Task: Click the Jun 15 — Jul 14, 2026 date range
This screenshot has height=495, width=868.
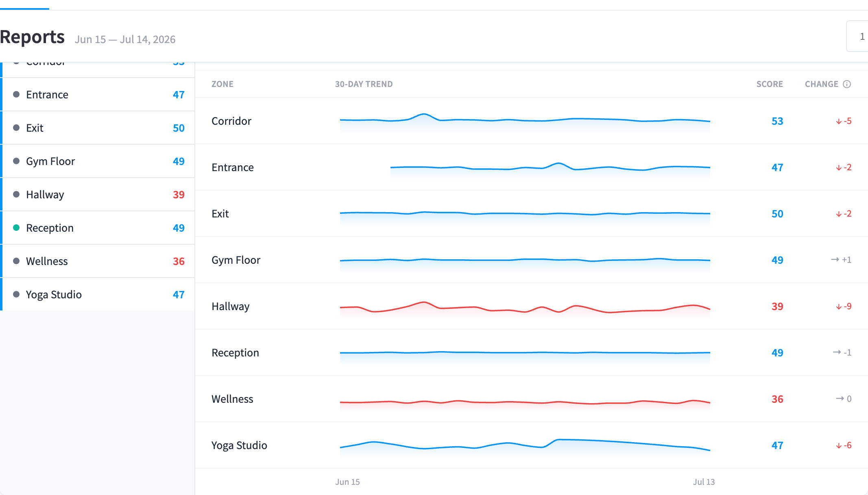Action: coord(125,39)
